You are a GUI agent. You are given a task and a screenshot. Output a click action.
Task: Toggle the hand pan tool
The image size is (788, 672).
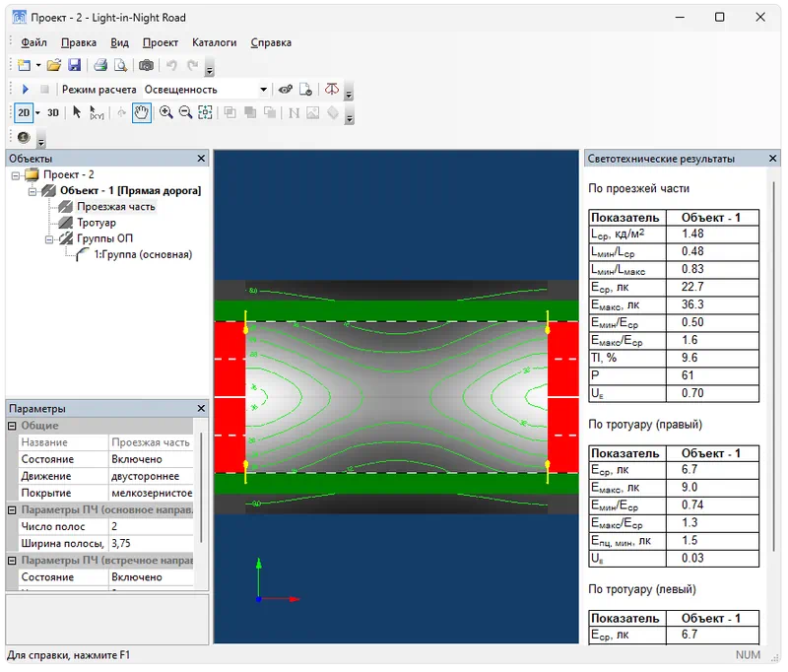click(142, 112)
